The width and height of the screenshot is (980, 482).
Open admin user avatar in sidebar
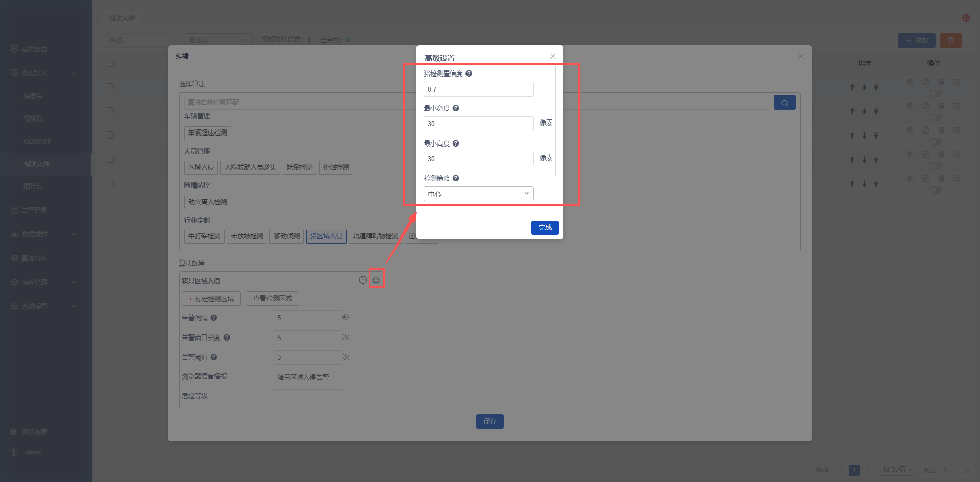coord(14,452)
